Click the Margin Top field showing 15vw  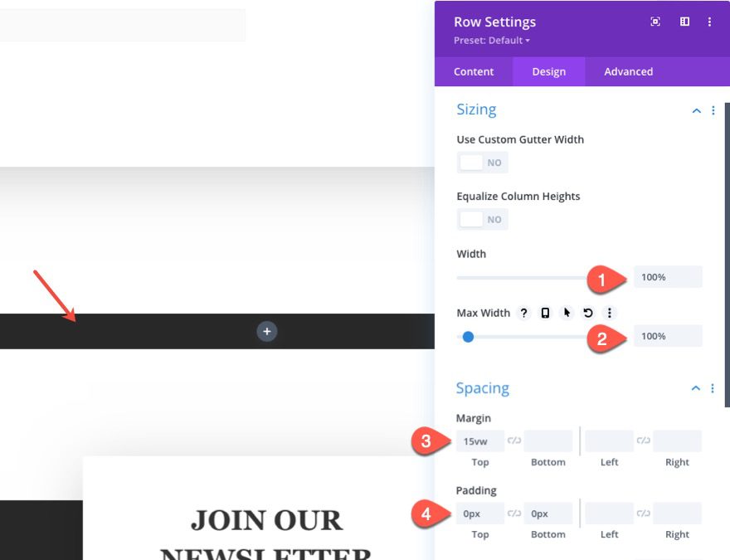pyautogui.click(x=479, y=441)
